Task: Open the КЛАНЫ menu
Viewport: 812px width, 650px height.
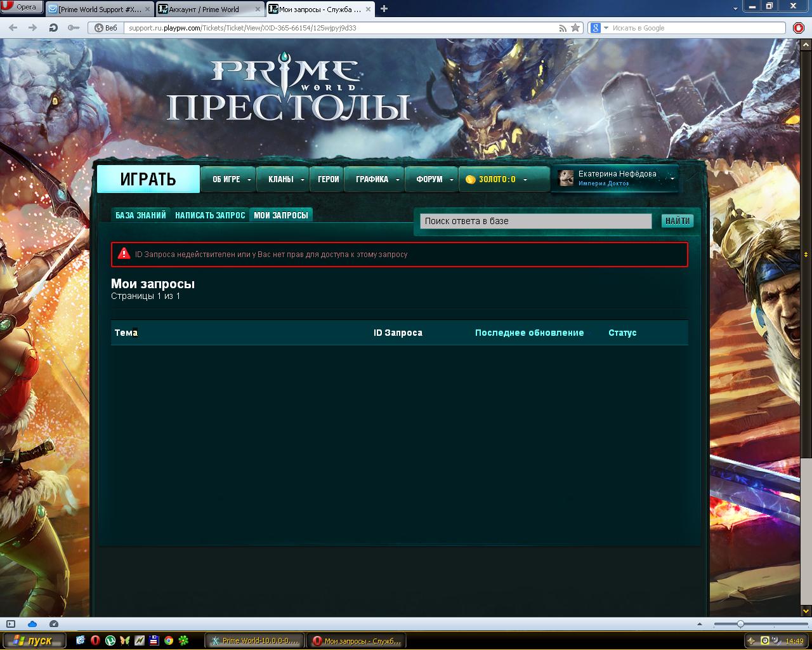Action: [280, 180]
